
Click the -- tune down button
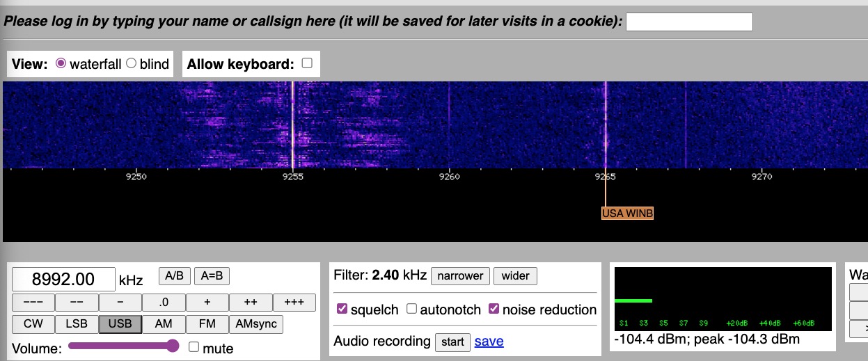77,303
